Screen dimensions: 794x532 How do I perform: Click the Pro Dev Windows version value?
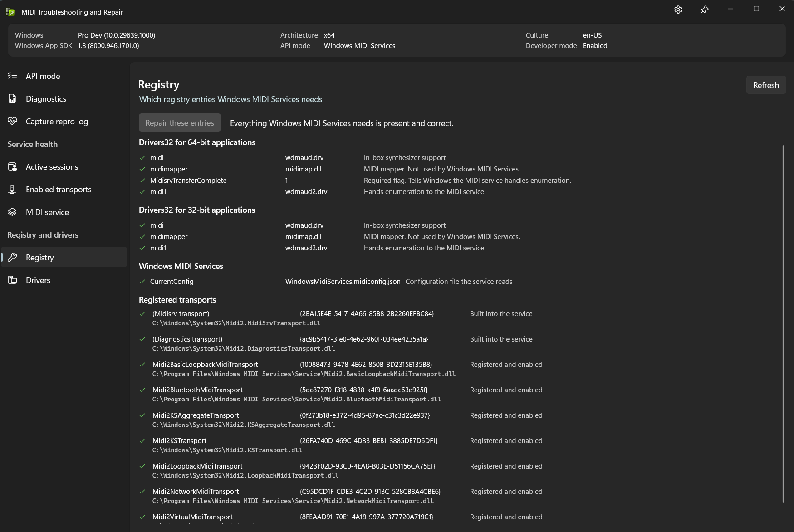pyautogui.click(x=117, y=35)
